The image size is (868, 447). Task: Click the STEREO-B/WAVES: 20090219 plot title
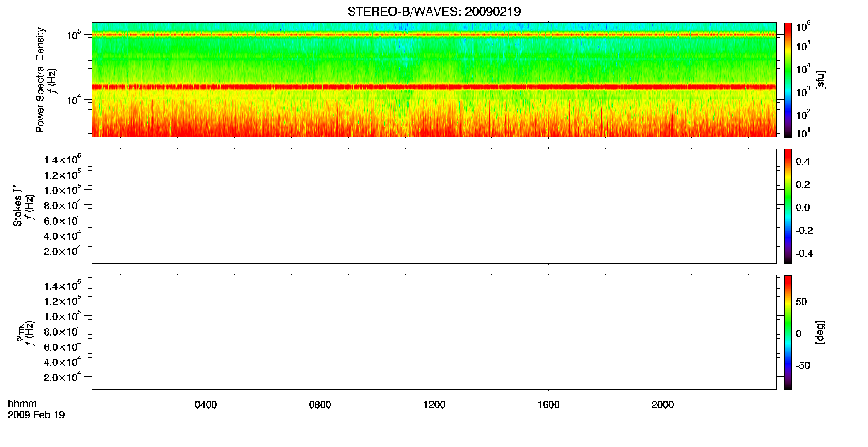(x=434, y=12)
